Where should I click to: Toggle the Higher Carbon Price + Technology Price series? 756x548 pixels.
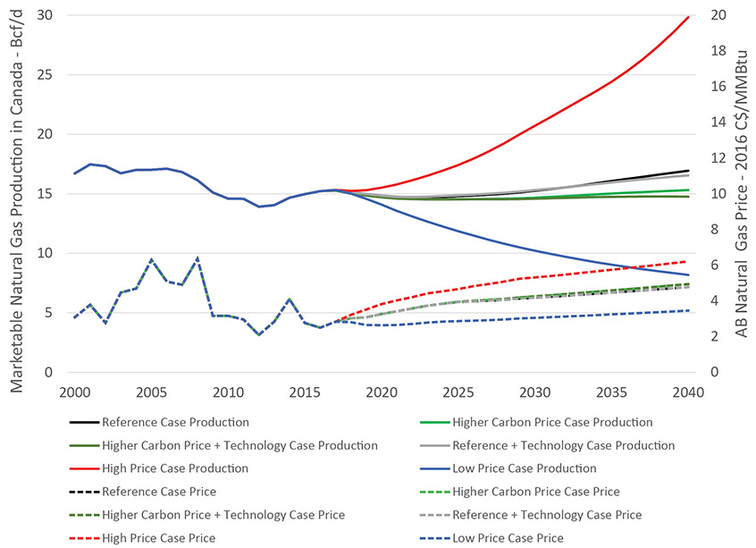coord(85,515)
